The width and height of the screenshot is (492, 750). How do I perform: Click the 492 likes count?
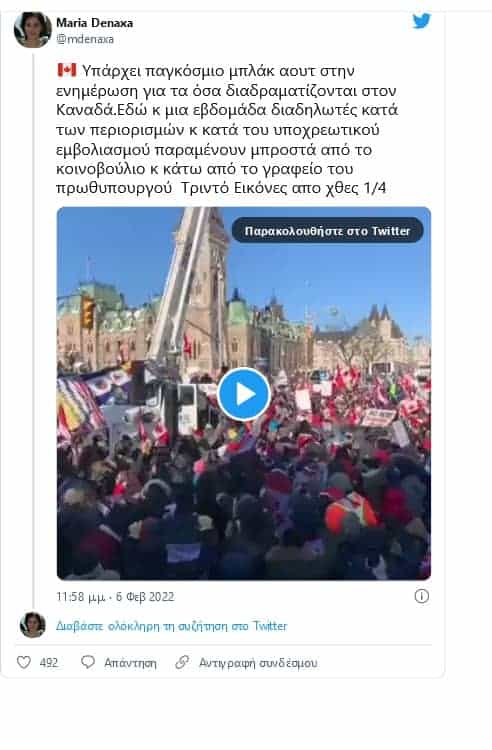coord(49,663)
